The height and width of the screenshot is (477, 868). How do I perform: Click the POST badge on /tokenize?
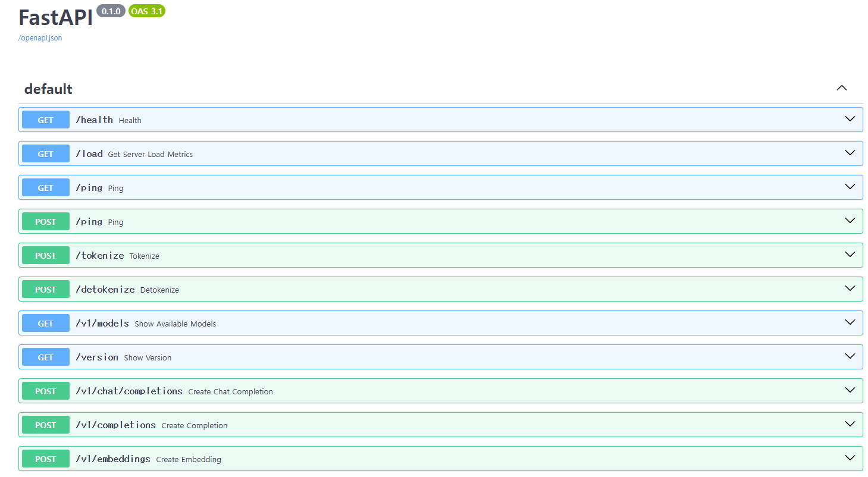[x=46, y=255]
